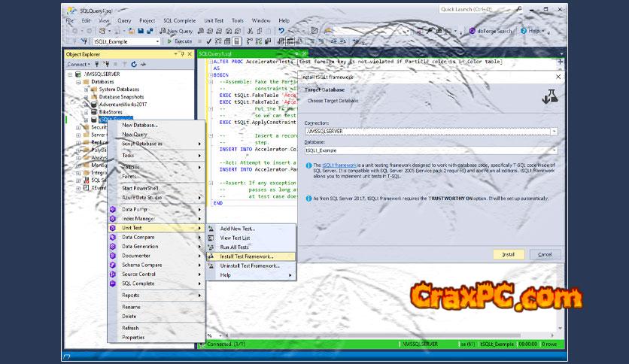Open the tSQLt_Example database selector in toolbar
Screen dimensions: 629x364
[157, 42]
